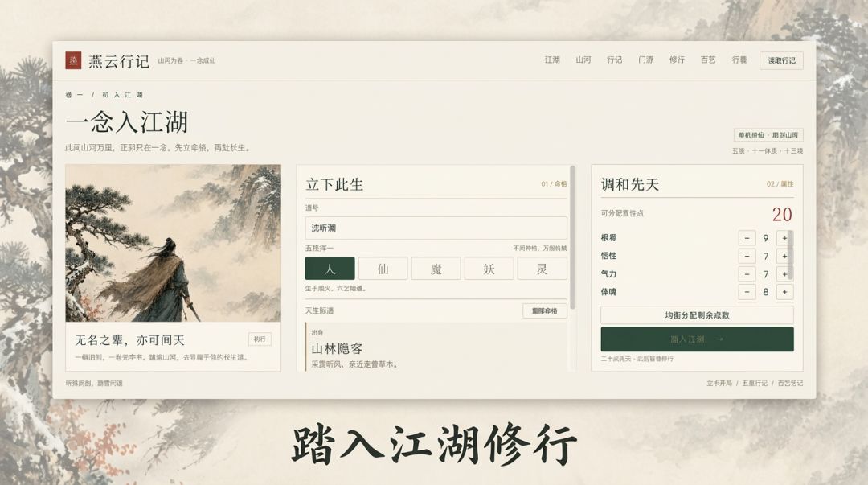
Task: Click the attribute list scrollbar
Action: pyautogui.click(x=791, y=255)
